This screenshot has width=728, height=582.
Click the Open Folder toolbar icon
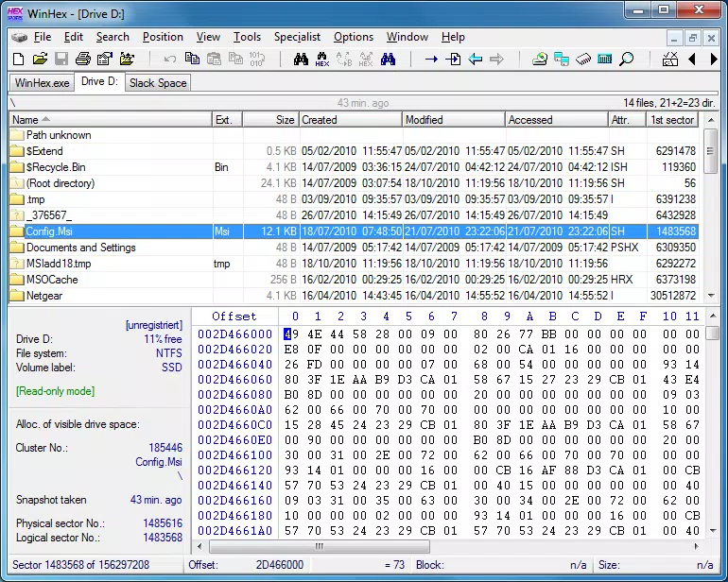(127, 59)
